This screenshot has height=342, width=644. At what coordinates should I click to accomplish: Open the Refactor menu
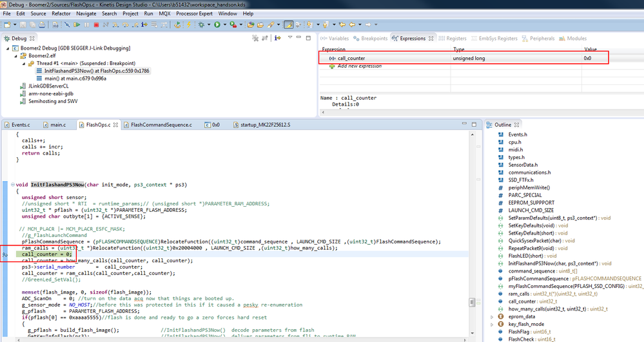pyautogui.click(x=61, y=14)
